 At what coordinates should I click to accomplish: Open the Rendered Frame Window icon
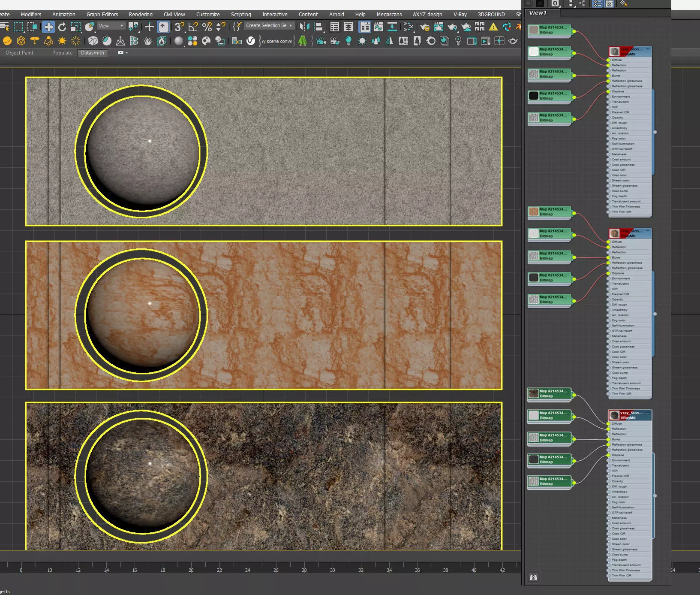click(x=439, y=27)
